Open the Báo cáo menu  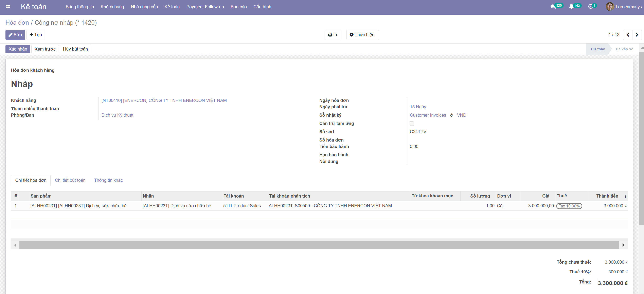[238, 7]
